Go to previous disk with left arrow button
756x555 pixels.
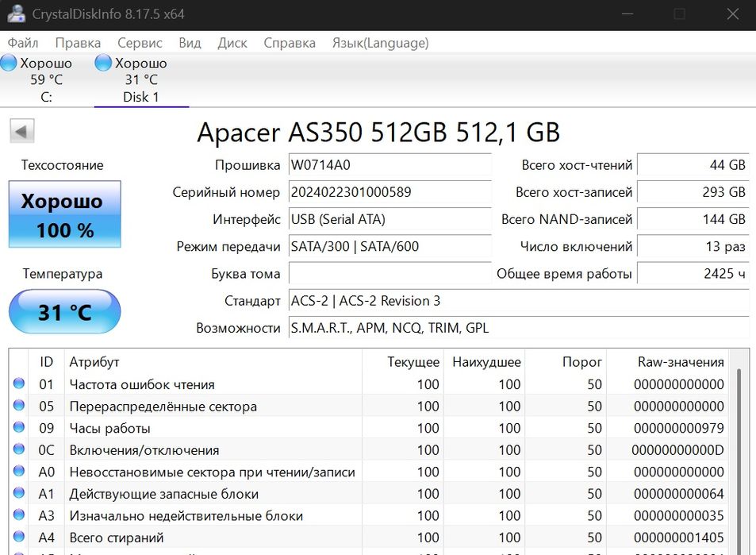pyautogui.click(x=21, y=131)
